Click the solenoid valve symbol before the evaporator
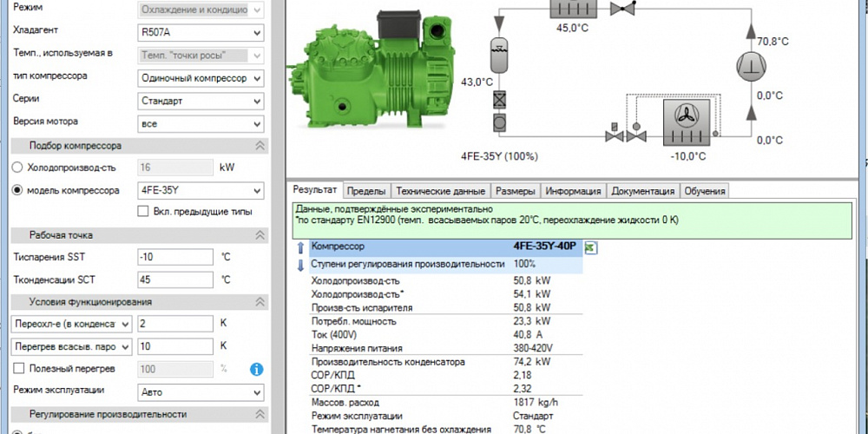The height and width of the screenshot is (434, 868). (x=615, y=133)
